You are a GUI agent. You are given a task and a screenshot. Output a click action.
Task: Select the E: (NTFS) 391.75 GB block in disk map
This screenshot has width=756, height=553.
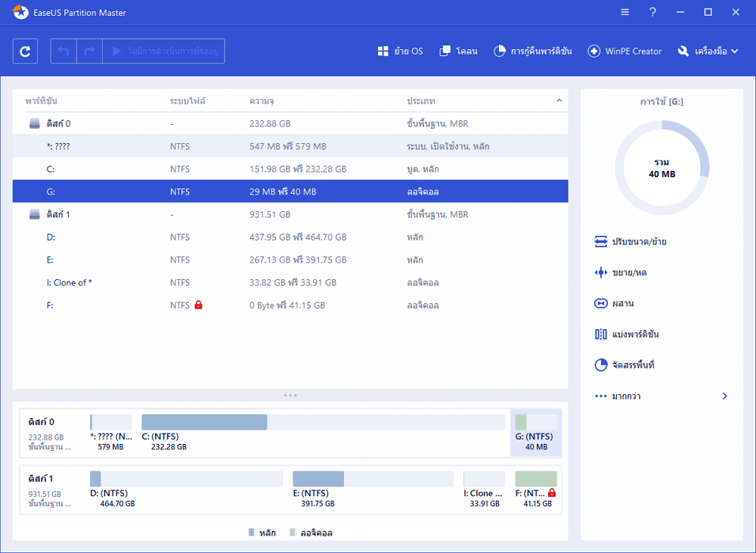click(373, 489)
